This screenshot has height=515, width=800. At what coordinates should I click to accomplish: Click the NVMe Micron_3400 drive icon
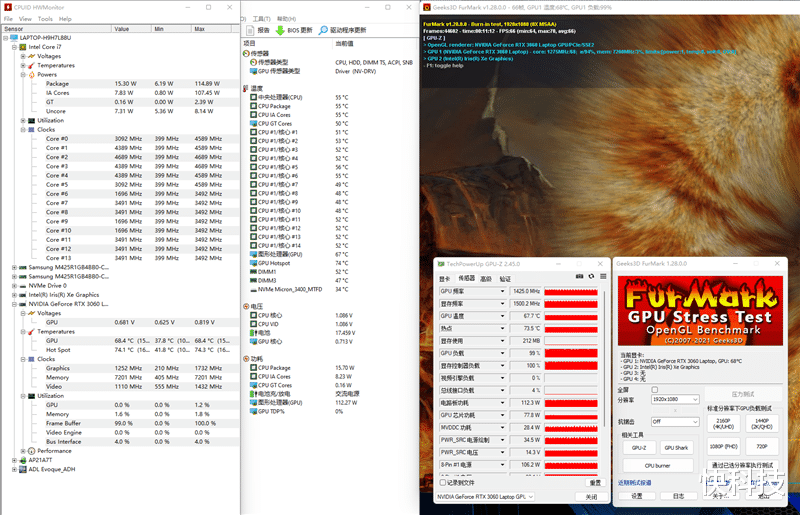tap(253, 289)
